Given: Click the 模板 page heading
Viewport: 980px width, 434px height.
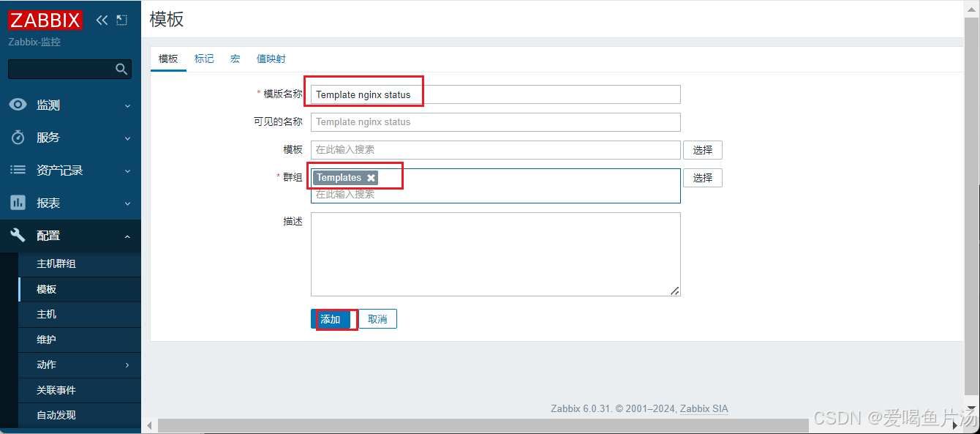Looking at the screenshot, I should click(167, 20).
